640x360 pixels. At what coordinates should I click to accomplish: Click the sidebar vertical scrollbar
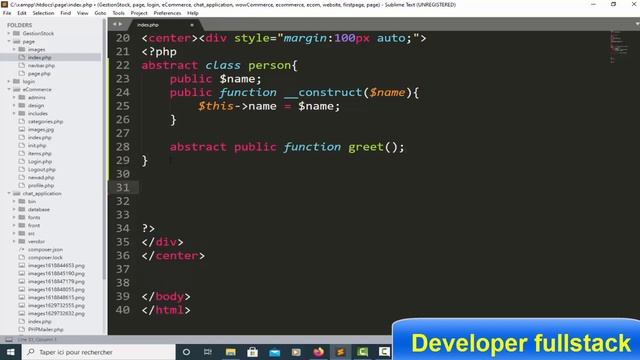104,149
